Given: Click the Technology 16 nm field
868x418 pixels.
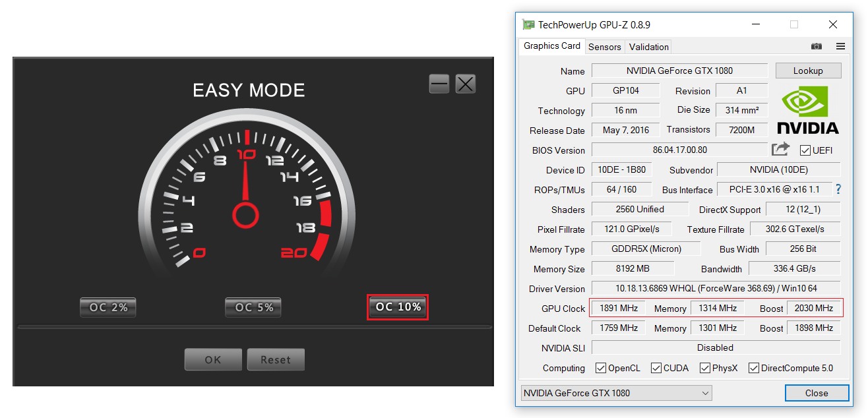Looking at the screenshot, I should click(625, 110).
